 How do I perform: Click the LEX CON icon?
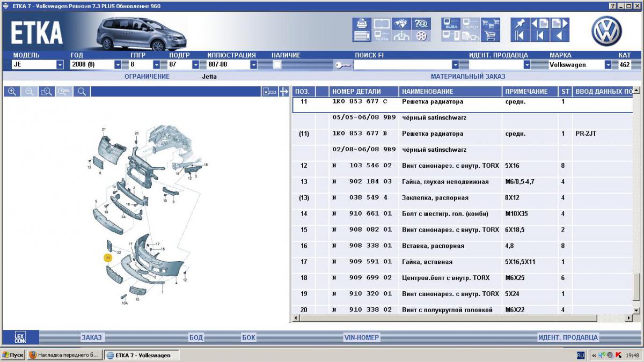pyautogui.click(x=20, y=337)
